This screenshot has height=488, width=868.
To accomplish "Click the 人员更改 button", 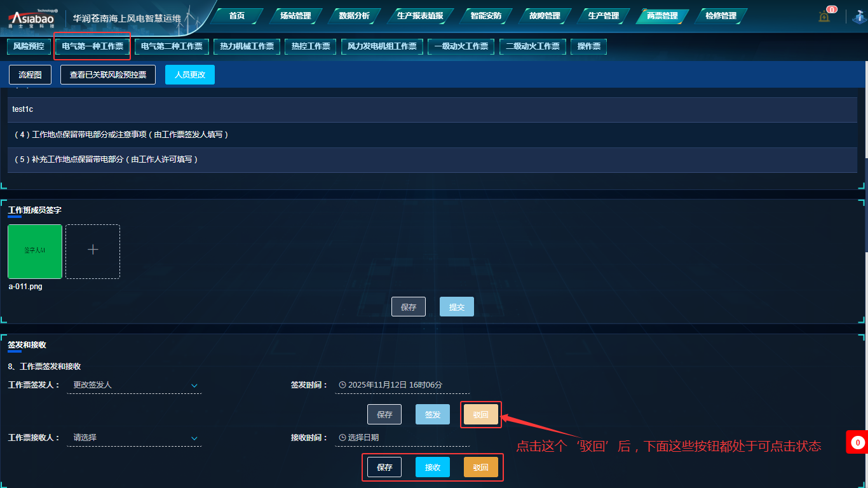I will point(190,74).
